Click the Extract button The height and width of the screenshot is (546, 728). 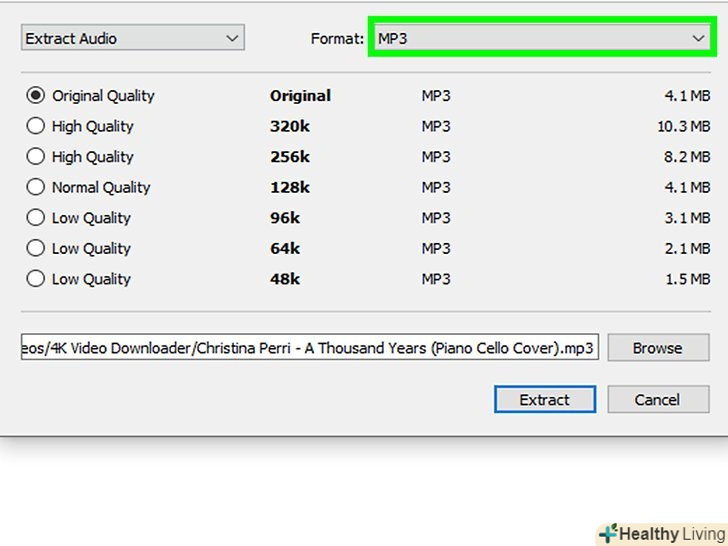click(545, 399)
